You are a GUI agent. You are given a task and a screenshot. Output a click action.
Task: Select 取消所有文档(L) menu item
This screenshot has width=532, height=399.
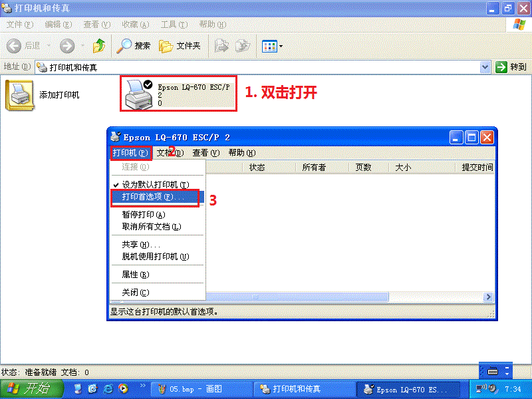click(158, 227)
